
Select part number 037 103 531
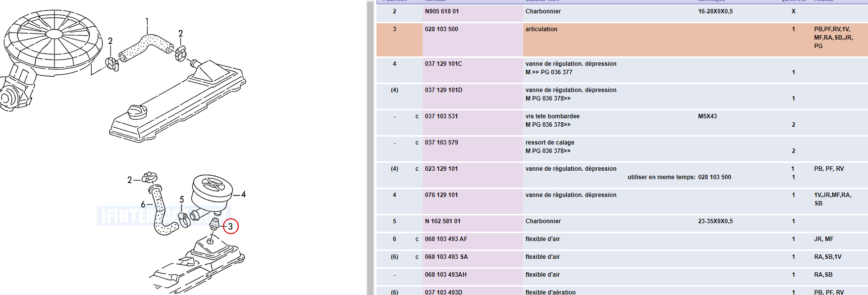tap(441, 116)
